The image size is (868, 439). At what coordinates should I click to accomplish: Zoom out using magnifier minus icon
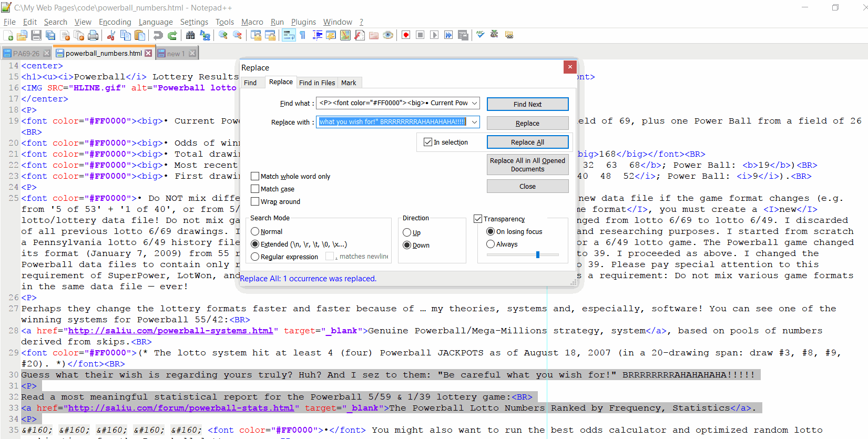tap(238, 35)
